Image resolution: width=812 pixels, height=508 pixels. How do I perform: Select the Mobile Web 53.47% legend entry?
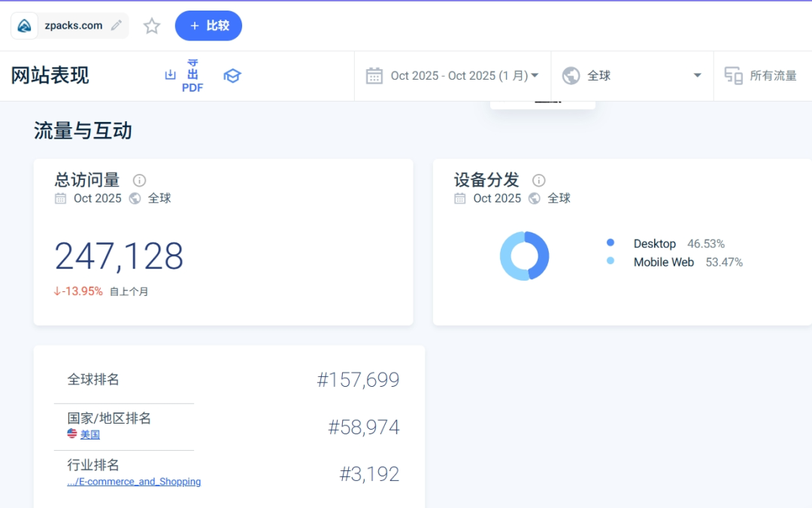pos(688,263)
